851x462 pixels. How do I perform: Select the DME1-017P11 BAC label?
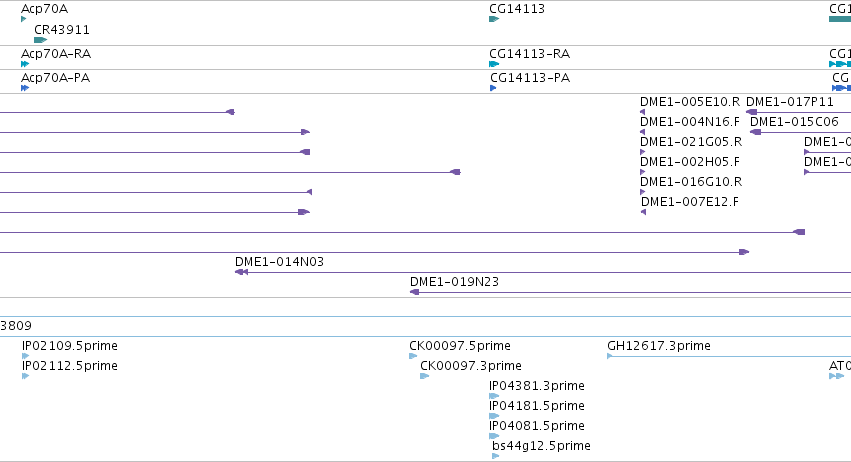tap(790, 102)
